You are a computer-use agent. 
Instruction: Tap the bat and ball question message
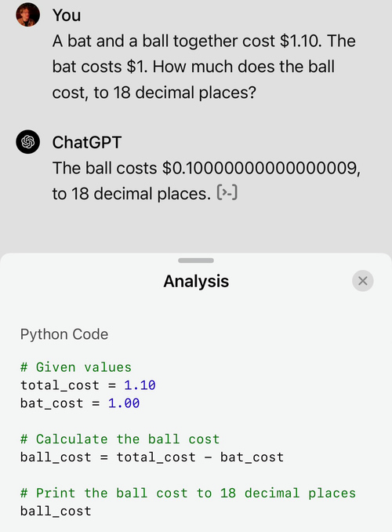coord(204,67)
